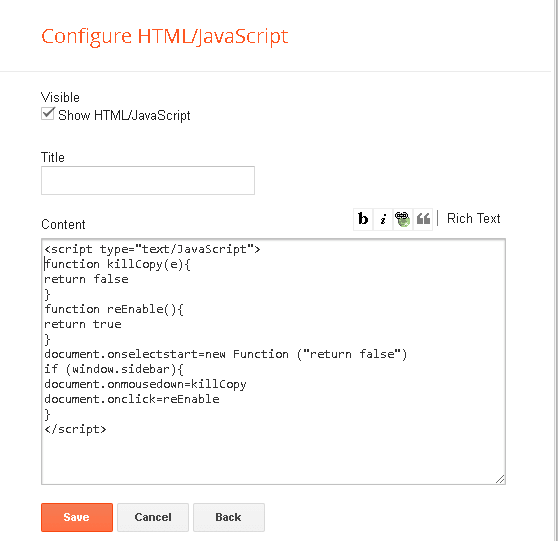This screenshot has height=541, width=558.
Task: Save the HTML/JavaScript widget
Action: 77,517
